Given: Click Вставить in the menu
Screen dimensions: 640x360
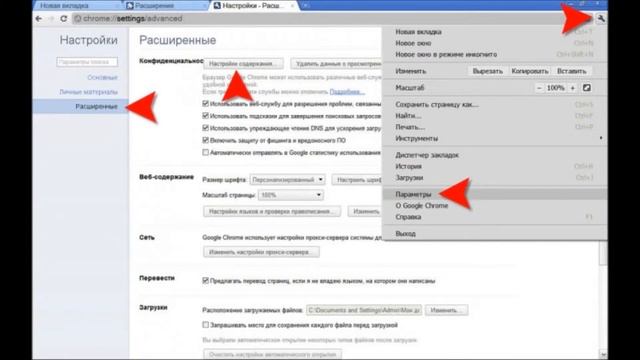Looking at the screenshot, I should tap(571, 71).
